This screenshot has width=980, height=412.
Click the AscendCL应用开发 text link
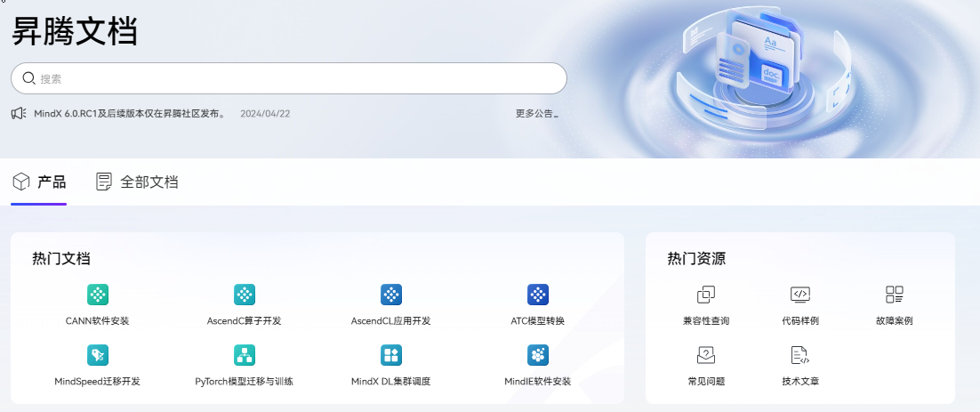coord(391,320)
